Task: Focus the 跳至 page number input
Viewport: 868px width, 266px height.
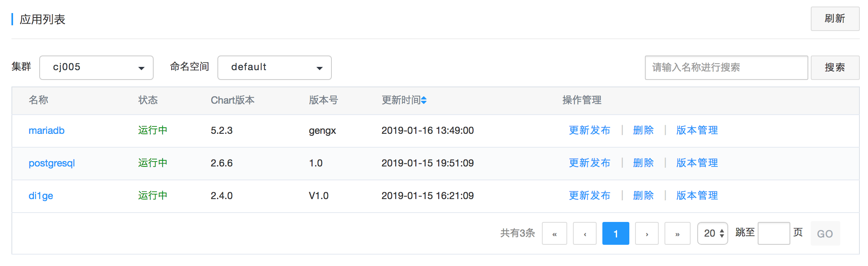Action: tap(774, 233)
